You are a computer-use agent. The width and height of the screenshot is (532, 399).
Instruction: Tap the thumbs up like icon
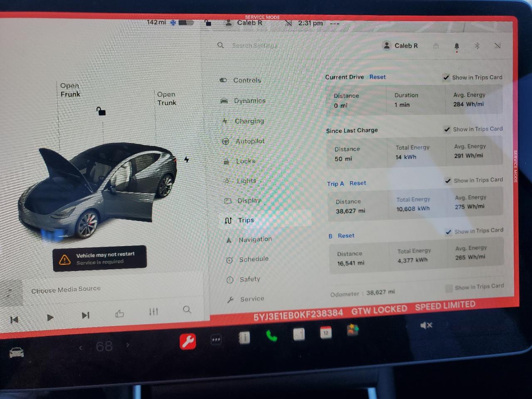point(120,313)
